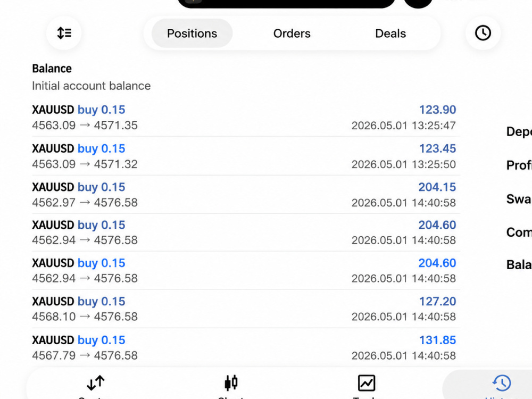
Task: Select position with 131.85 profit
Action: click(x=246, y=347)
